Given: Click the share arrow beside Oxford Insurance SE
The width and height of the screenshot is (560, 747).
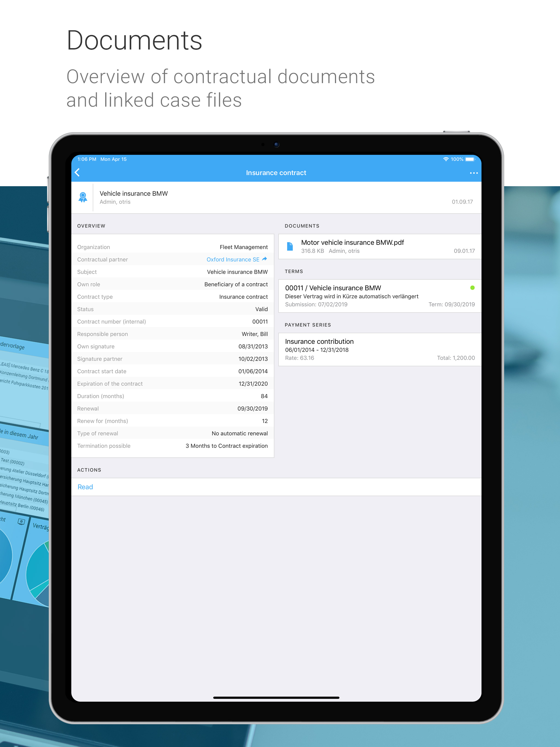Looking at the screenshot, I should pos(264,259).
